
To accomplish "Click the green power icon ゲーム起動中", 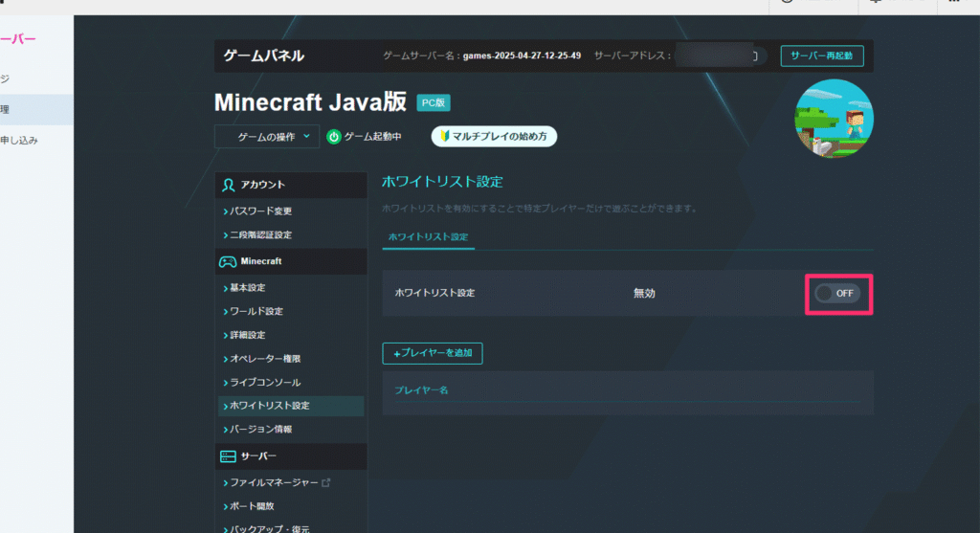I will pos(334,137).
